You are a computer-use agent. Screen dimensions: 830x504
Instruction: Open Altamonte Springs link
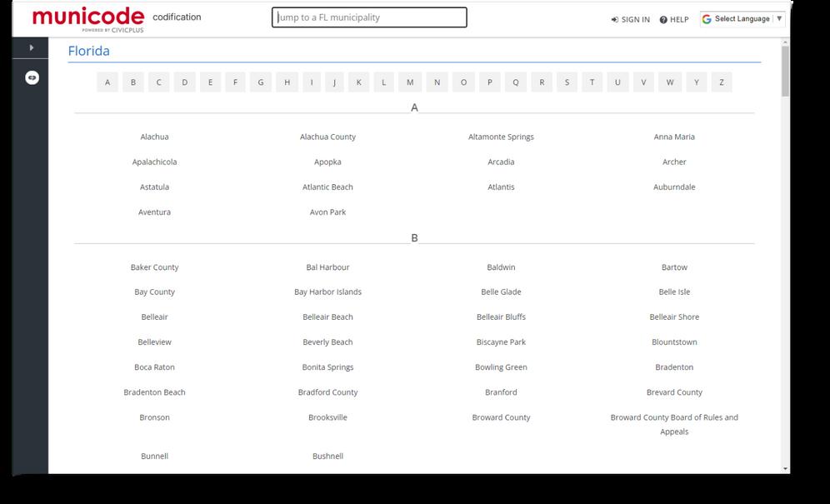click(501, 137)
